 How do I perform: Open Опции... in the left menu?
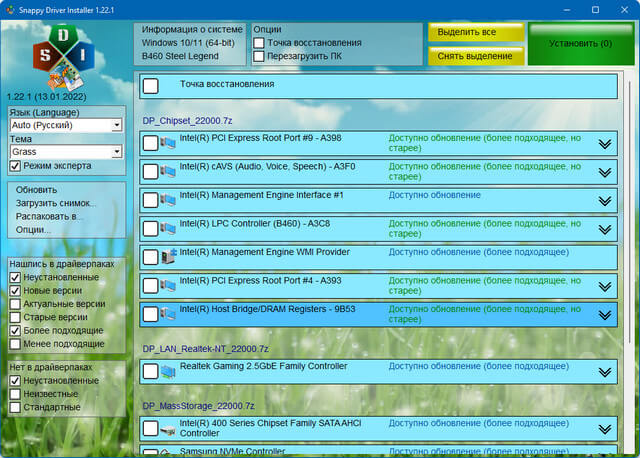pos(33,230)
